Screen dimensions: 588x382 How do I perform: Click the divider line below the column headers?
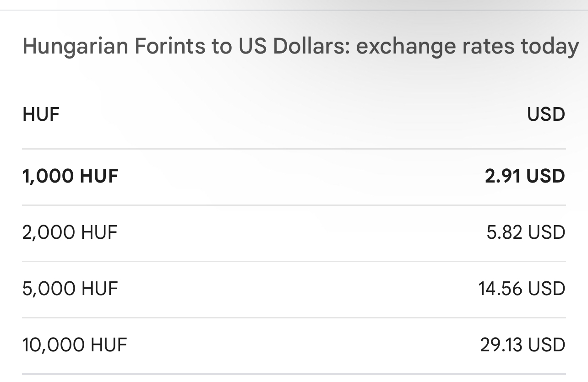294,149
